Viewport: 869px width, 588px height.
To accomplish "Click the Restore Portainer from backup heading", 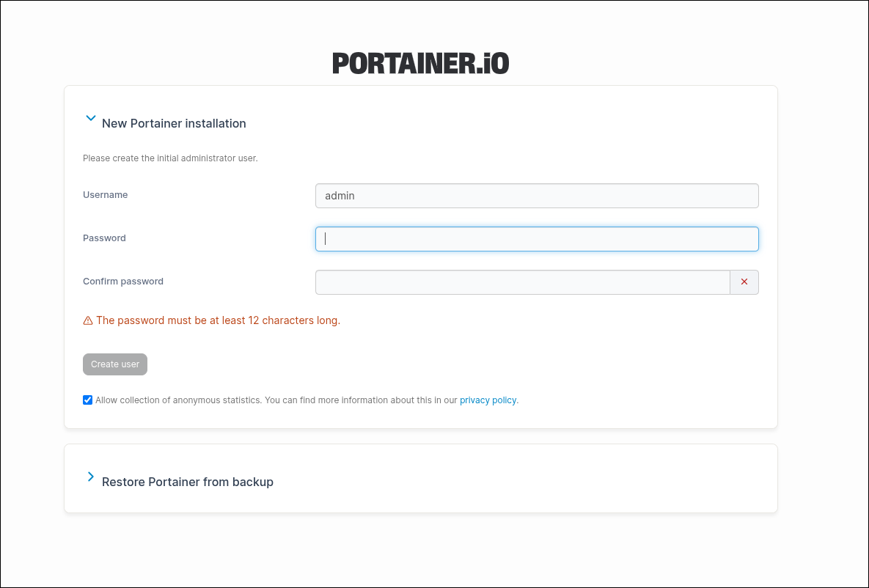I will point(188,482).
